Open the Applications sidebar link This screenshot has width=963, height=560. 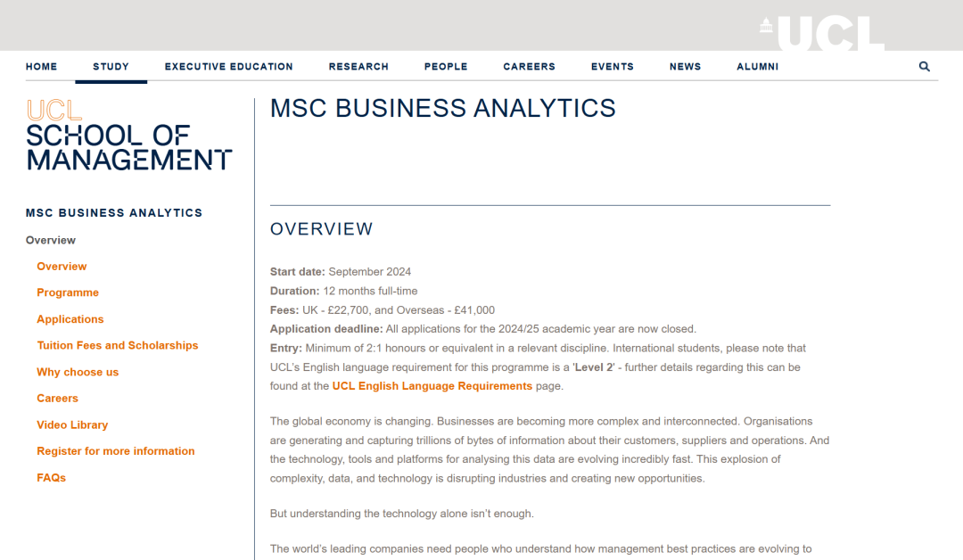pos(70,319)
